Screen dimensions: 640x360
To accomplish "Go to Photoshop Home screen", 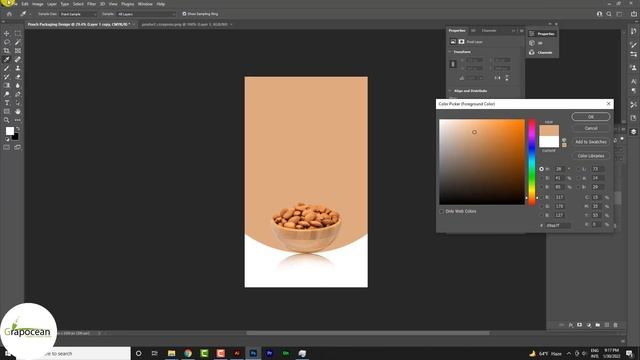I will 9,14.
